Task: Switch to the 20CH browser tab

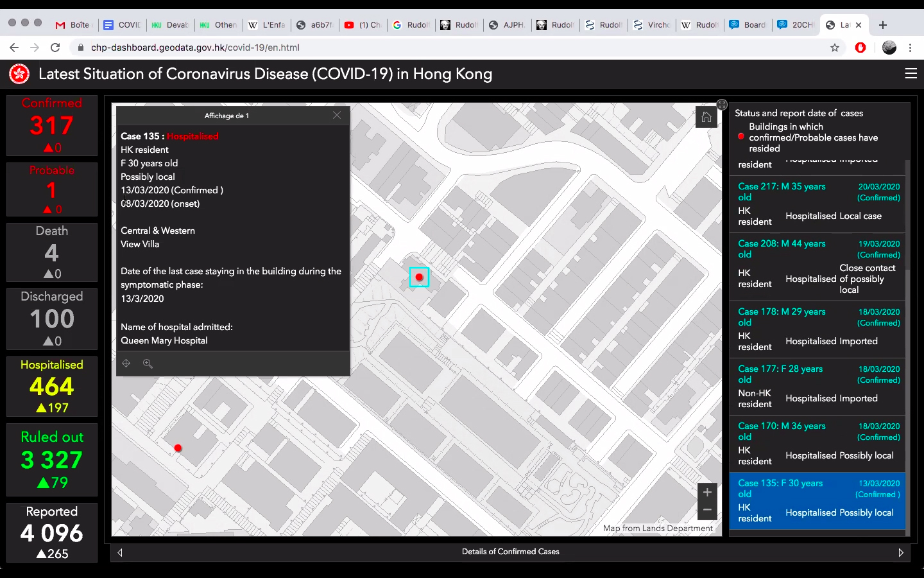Action: [794, 25]
